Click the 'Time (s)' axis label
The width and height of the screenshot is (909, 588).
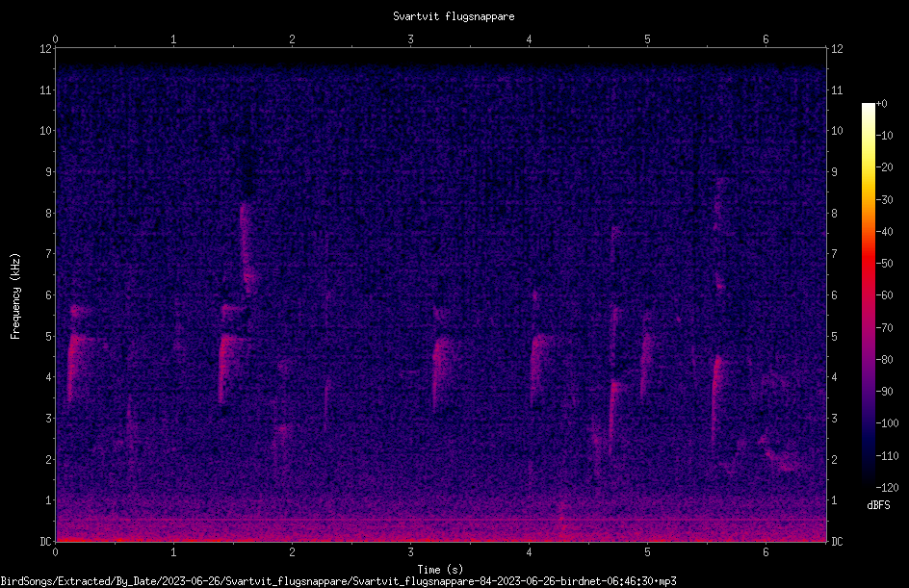pos(440,570)
